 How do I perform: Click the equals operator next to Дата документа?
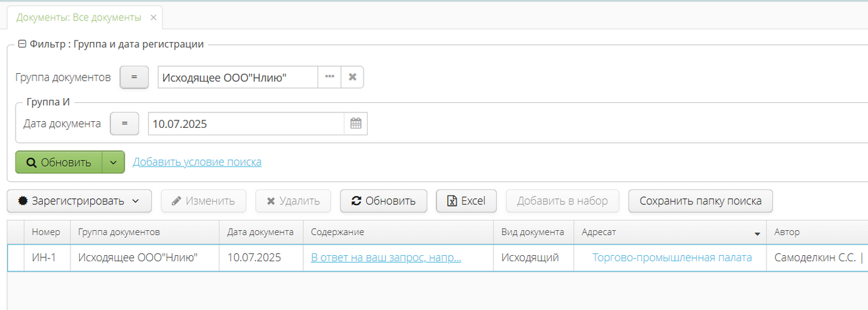tap(125, 124)
